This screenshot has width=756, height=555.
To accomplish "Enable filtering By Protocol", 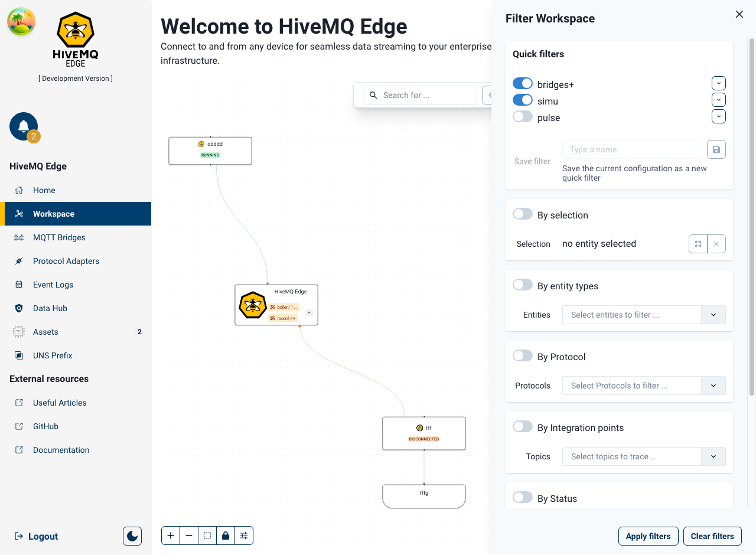I will [522, 355].
